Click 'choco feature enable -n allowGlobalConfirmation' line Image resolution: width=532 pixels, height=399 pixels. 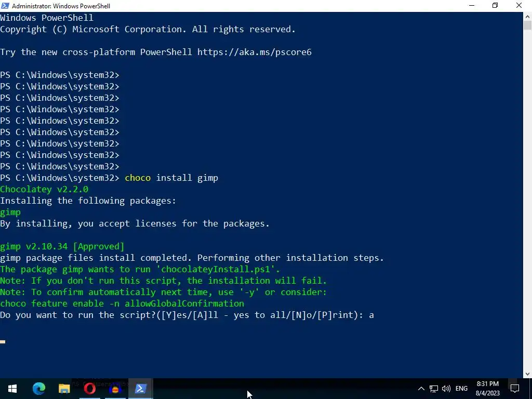click(x=122, y=303)
